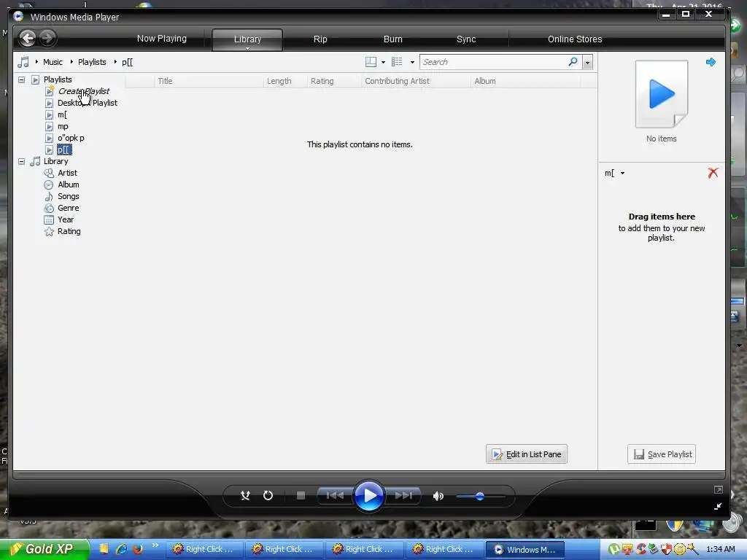747x560 pixels.
Task: Expand the p[[ breadcrumb arrow
Action: click(115, 62)
